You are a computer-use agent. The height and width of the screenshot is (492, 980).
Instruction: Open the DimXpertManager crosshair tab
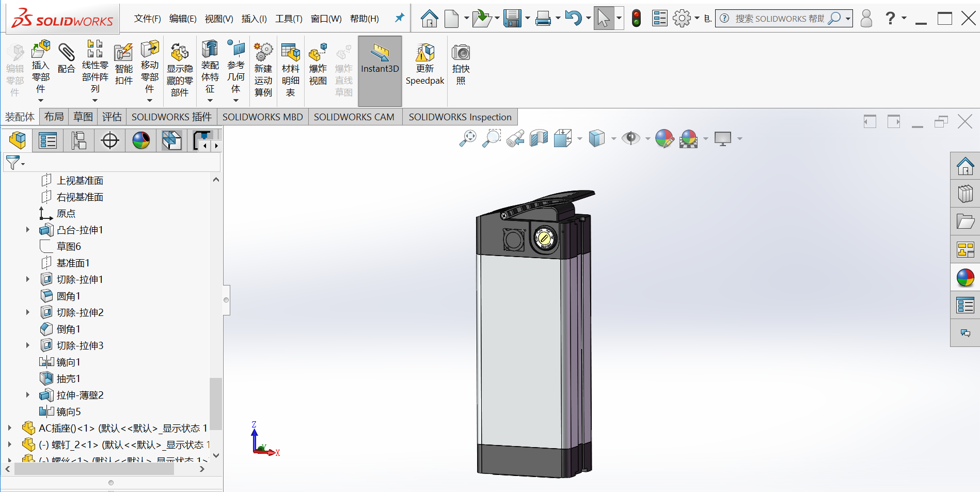point(110,140)
